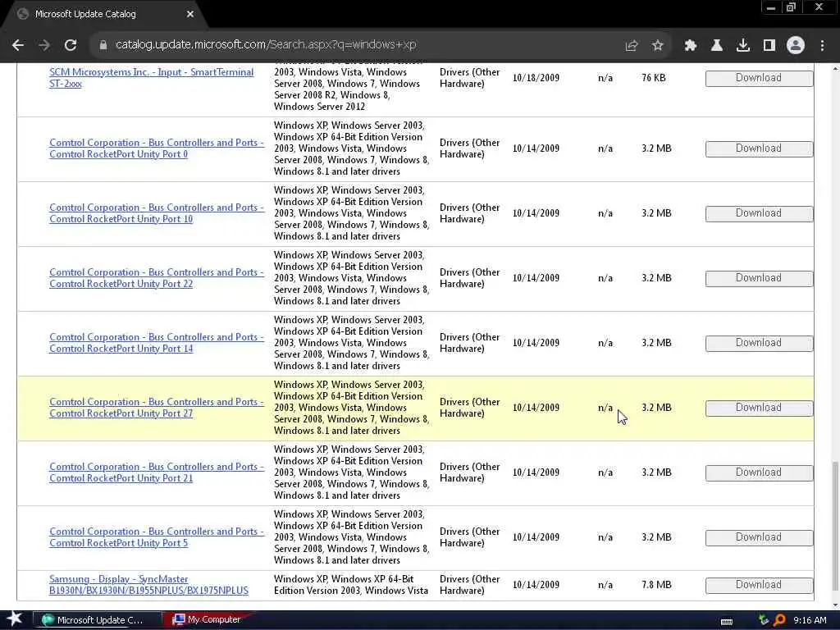Open the SCM Microsystems SmartTerminal ST-2xxx link
Screen dimensions: 840x630
click(x=151, y=78)
